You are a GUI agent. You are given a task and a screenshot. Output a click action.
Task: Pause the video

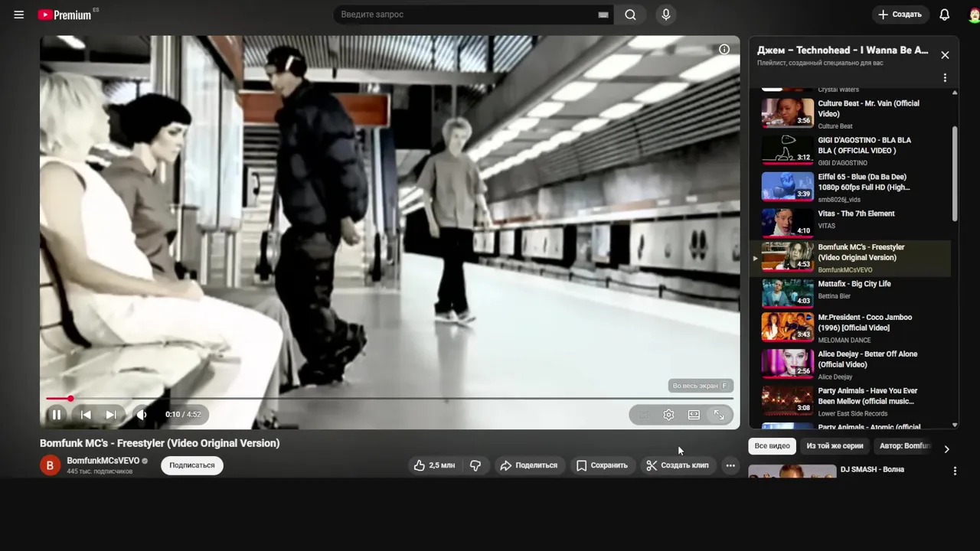tap(56, 415)
